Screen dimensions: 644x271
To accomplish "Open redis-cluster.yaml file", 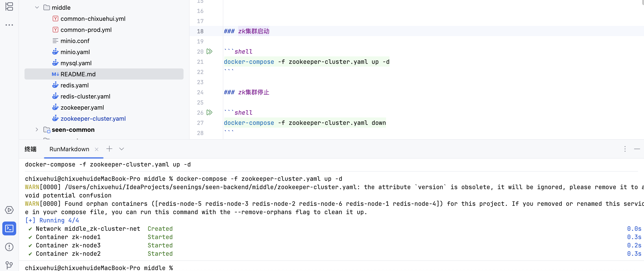I will (85, 96).
